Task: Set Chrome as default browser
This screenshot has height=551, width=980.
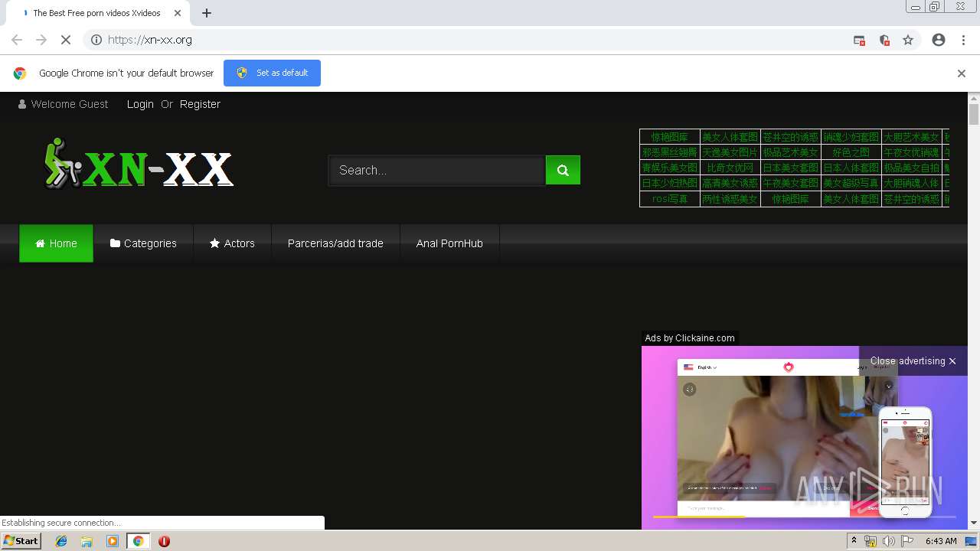Action: coord(272,73)
